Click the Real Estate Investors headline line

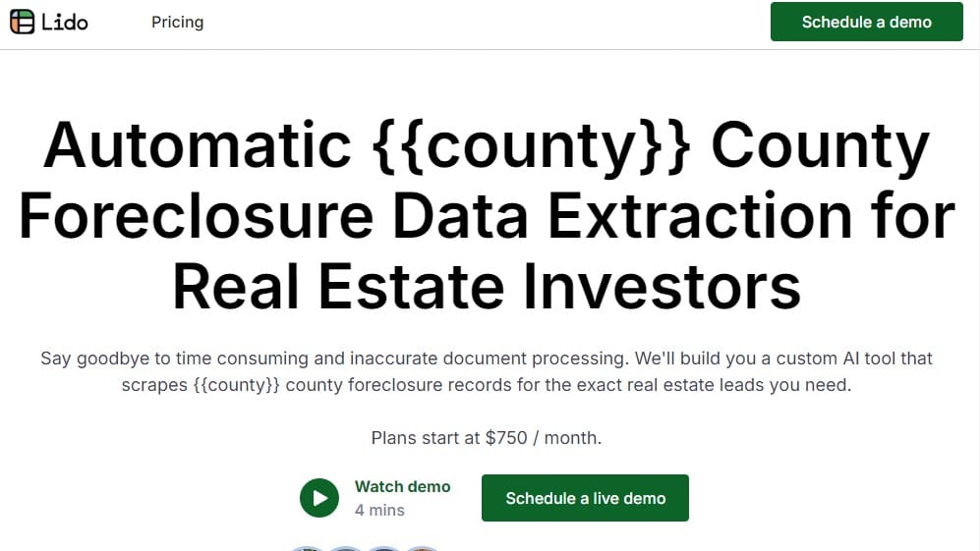pos(487,287)
